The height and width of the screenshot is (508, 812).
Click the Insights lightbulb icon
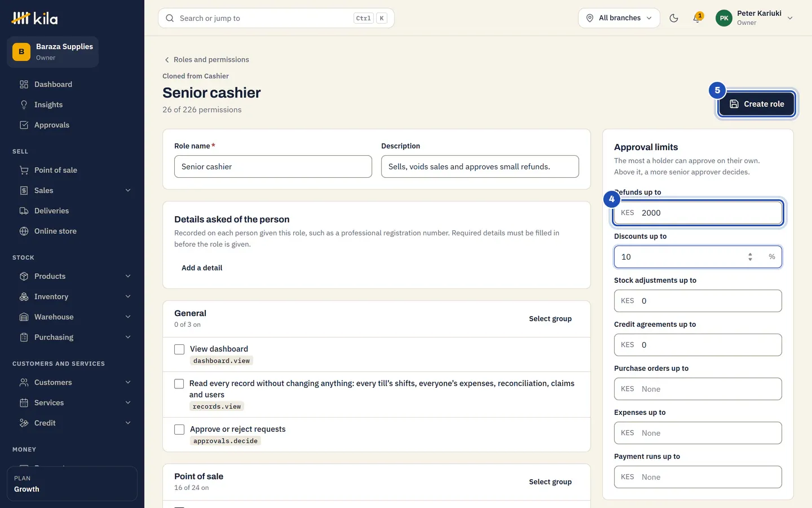click(24, 105)
